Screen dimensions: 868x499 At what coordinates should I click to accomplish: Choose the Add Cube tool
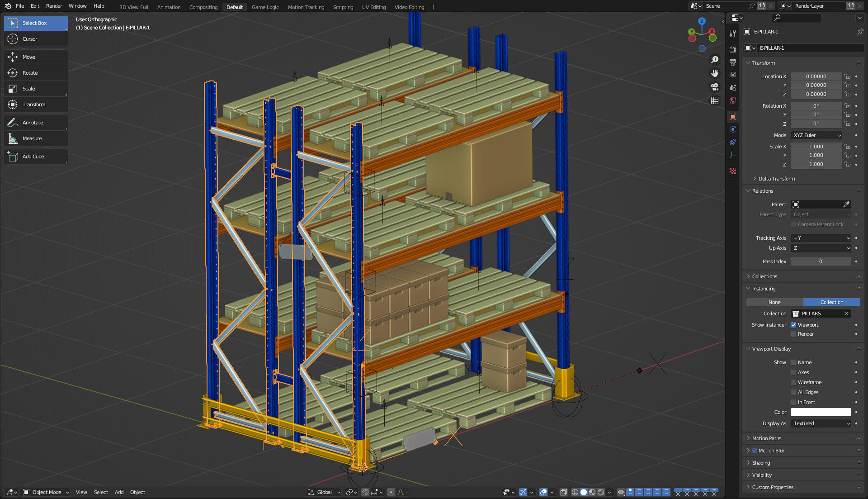coord(36,157)
